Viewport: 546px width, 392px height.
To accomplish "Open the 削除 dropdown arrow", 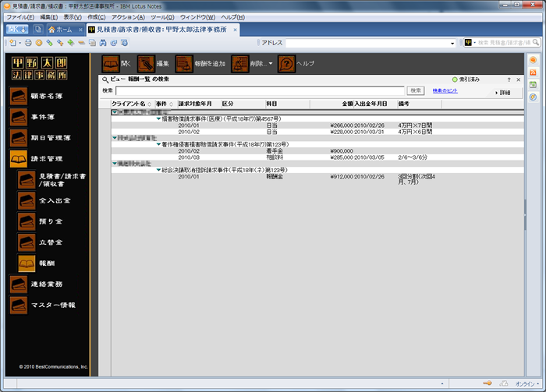I will point(271,64).
